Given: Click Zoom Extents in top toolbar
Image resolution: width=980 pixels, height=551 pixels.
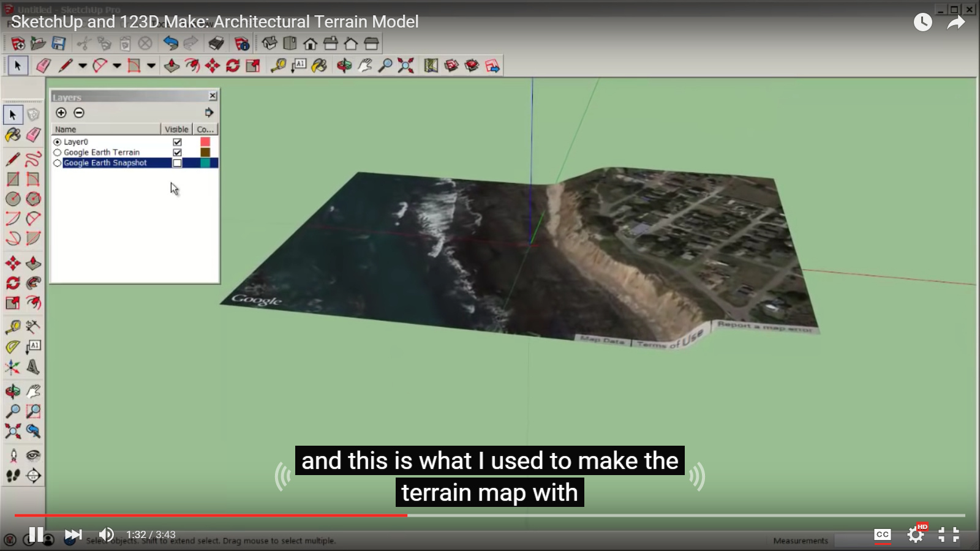Looking at the screenshot, I should (405, 66).
